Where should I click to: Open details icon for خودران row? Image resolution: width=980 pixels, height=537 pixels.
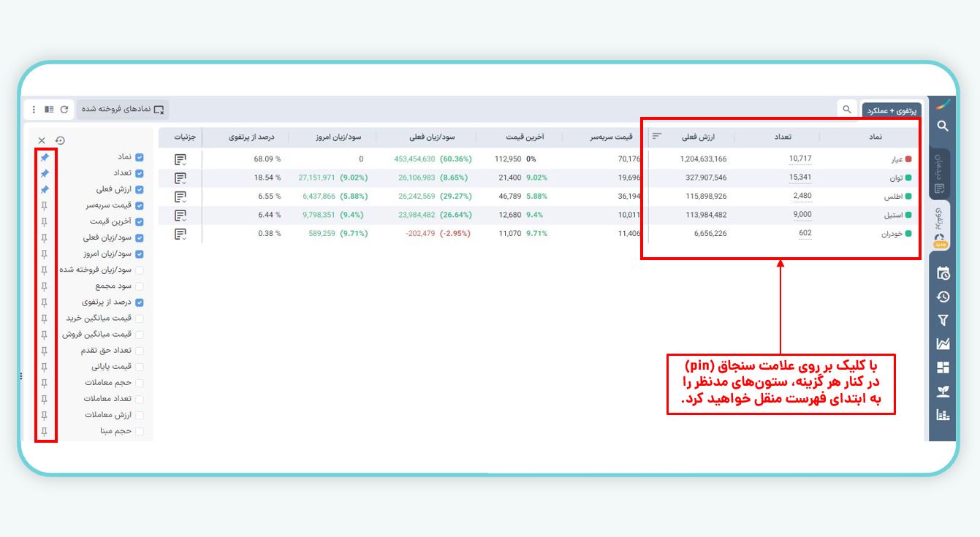click(180, 234)
